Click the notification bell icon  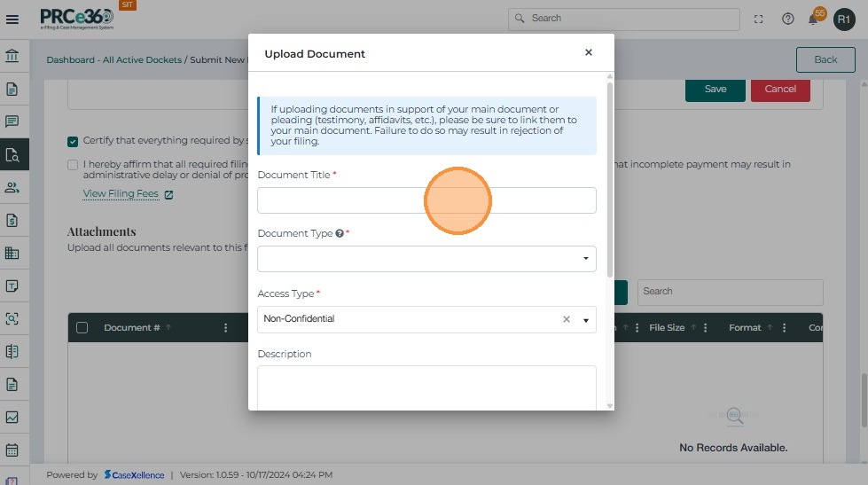tap(814, 20)
